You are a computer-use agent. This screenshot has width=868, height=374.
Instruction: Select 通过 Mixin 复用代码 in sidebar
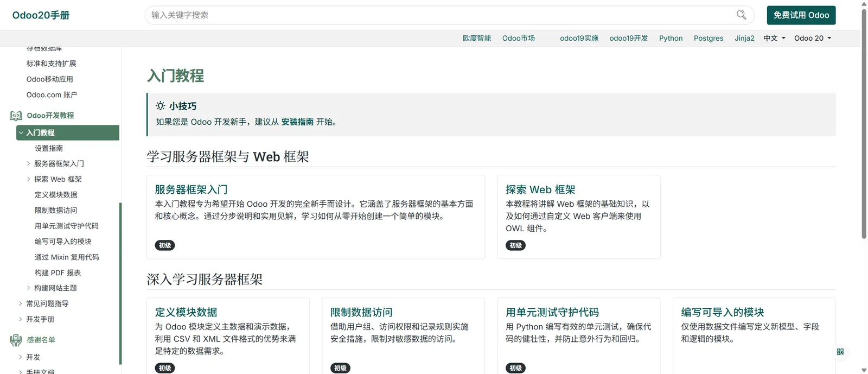coord(67,257)
